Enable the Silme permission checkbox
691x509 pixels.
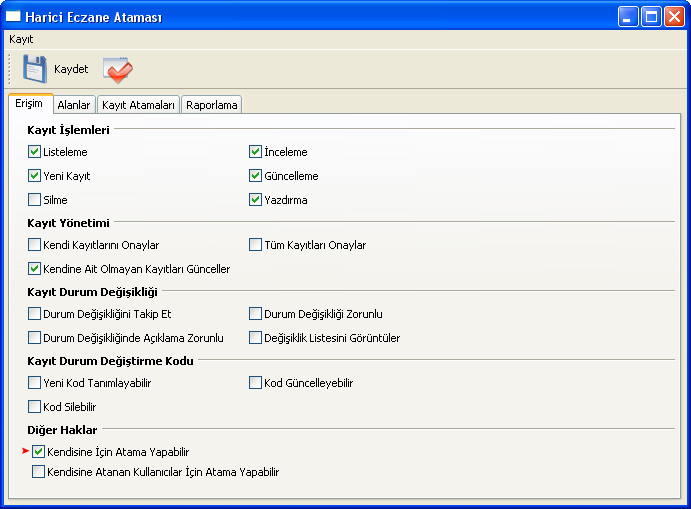tap(35, 200)
